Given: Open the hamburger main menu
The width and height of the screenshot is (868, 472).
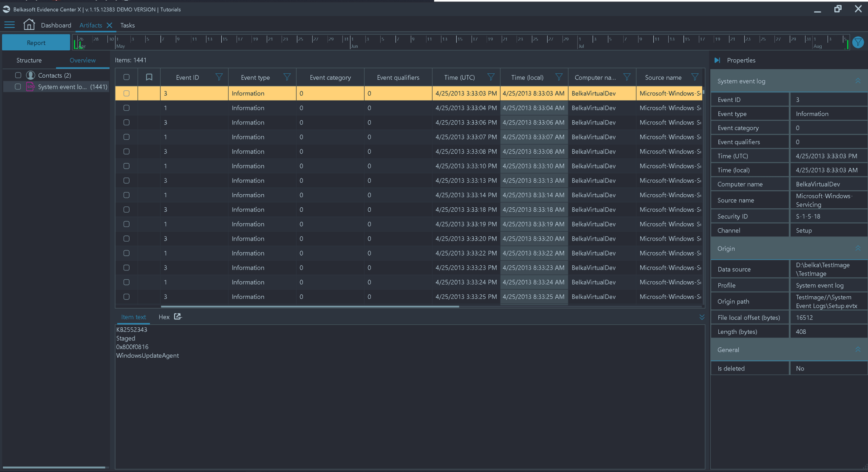Looking at the screenshot, I should [9, 25].
